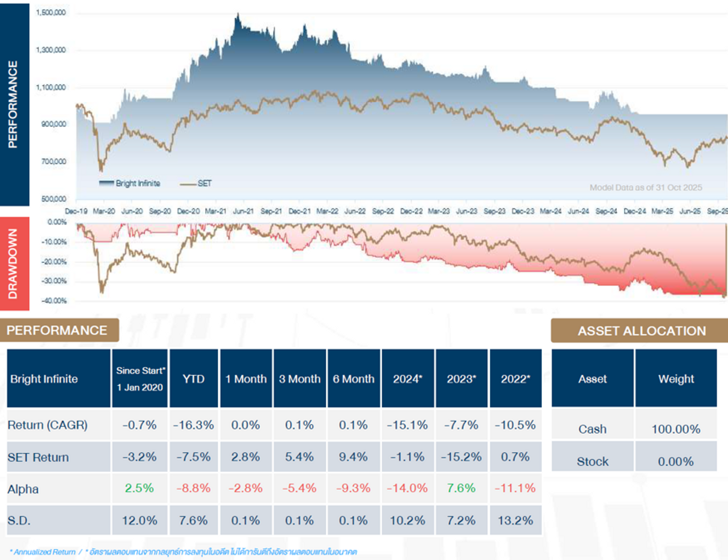Click the YTD column header
The width and height of the screenshot is (728, 560).
[x=194, y=379]
